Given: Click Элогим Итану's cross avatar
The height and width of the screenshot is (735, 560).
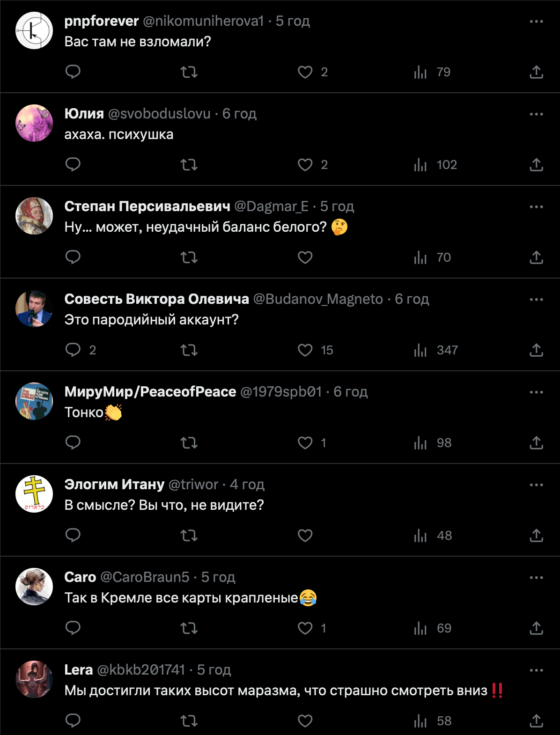Looking at the screenshot, I should pos(34,494).
